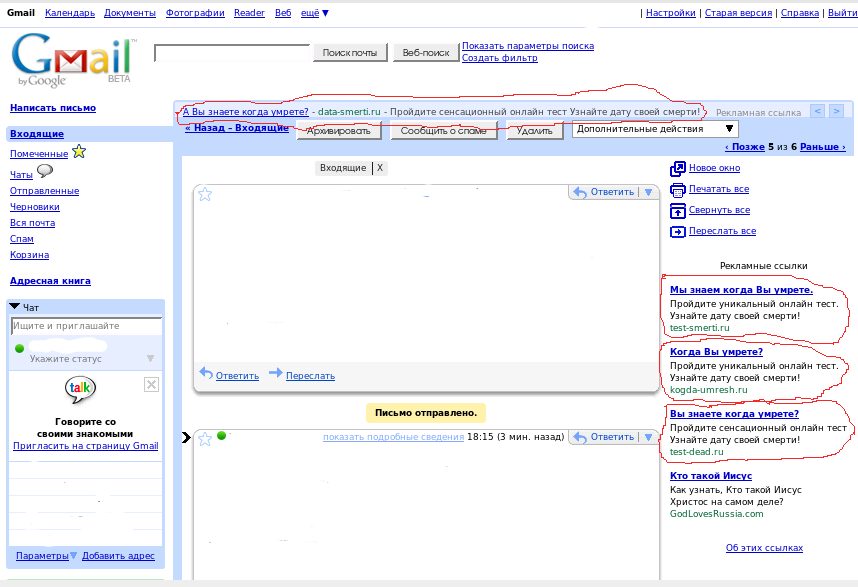858x587 pixels.
Task: Open the Черновики folder
Action: (34, 206)
